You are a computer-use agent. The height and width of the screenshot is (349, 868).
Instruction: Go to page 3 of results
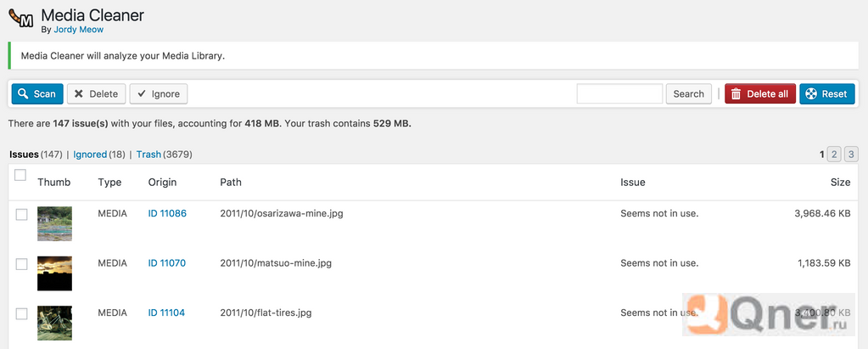[851, 155]
